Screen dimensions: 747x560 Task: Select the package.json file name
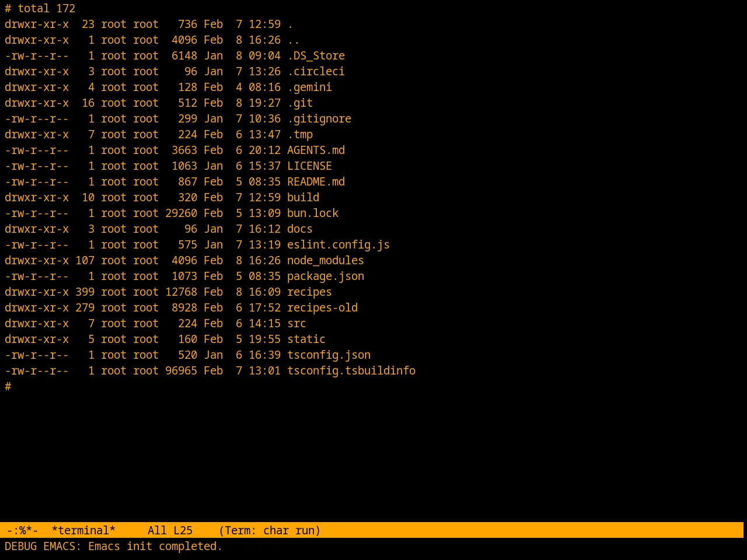coord(325,276)
